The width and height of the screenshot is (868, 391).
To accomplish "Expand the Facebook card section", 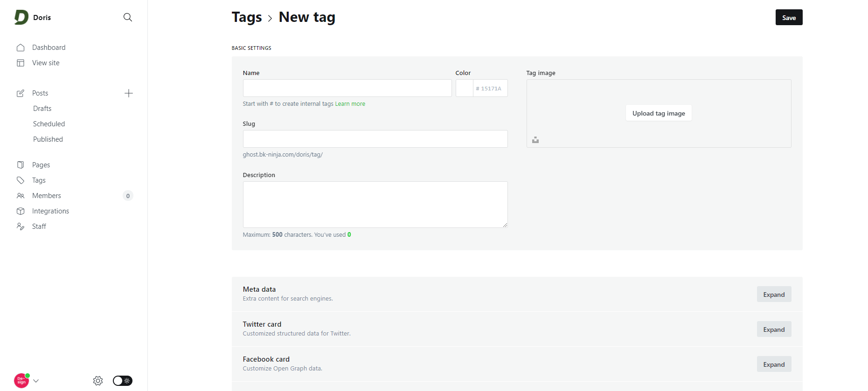I will click(774, 364).
